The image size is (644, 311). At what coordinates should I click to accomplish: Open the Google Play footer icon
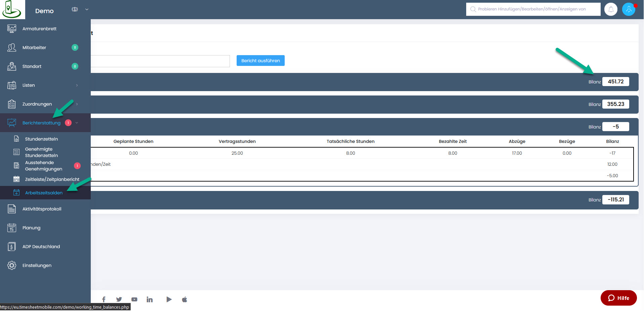coord(169,299)
